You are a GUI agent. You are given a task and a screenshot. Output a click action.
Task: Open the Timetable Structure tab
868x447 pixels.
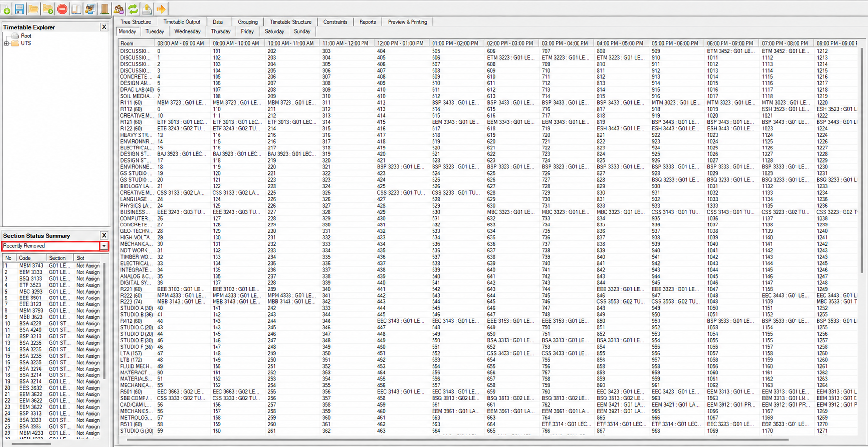tap(291, 22)
